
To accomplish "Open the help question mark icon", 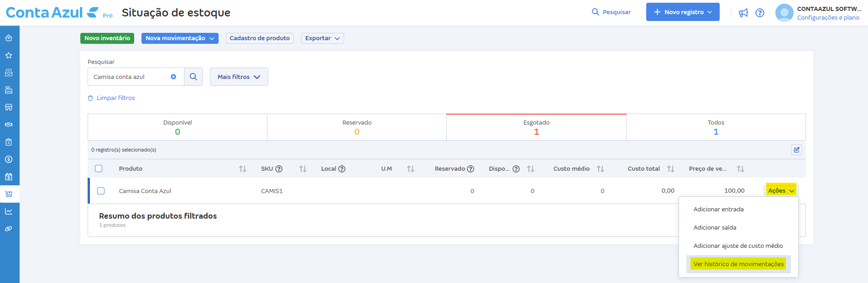I will click(x=760, y=13).
